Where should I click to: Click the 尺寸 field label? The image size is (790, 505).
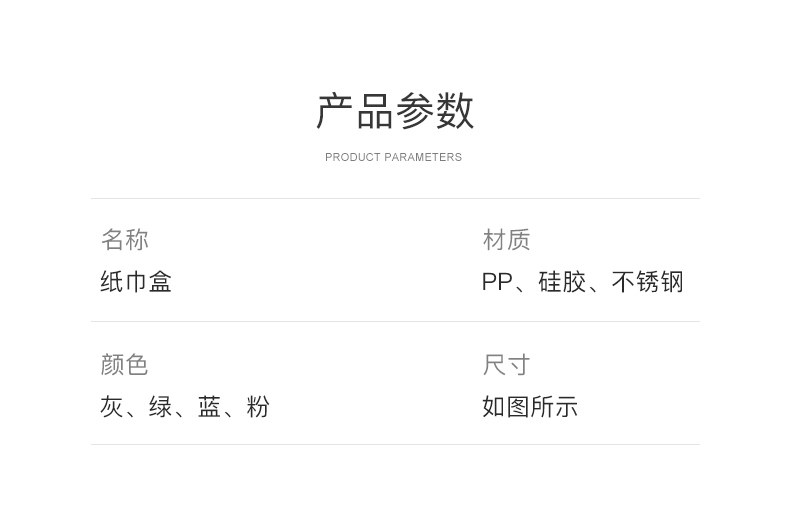[x=506, y=365]
